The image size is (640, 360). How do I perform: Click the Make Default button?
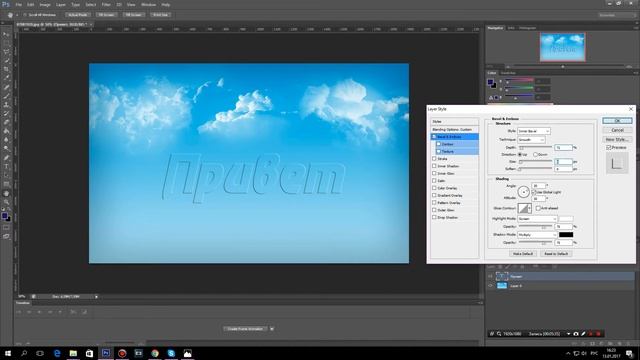pos(523,253)
